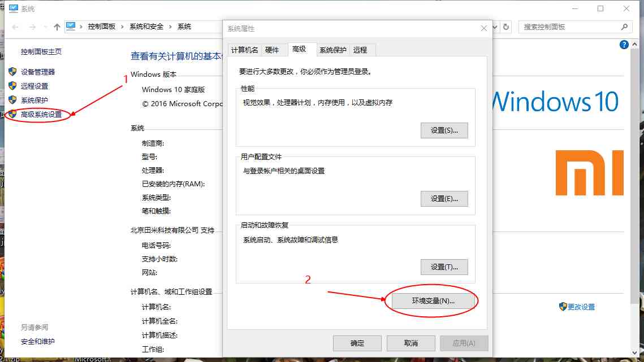Expand breadcrumb chevron after 控制面板
This screenshot has height=362, width=644.
[x=122, y=27]
